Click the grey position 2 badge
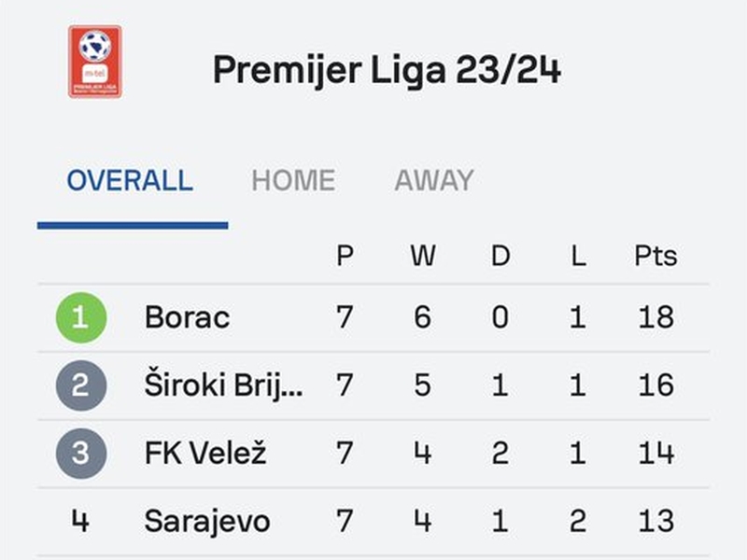 (81, 385)
